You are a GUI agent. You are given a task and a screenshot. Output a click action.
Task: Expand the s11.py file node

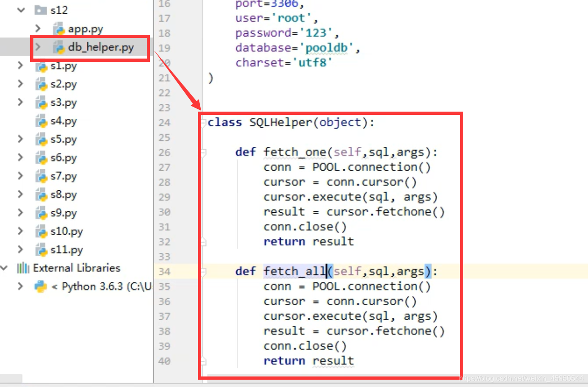20,249
